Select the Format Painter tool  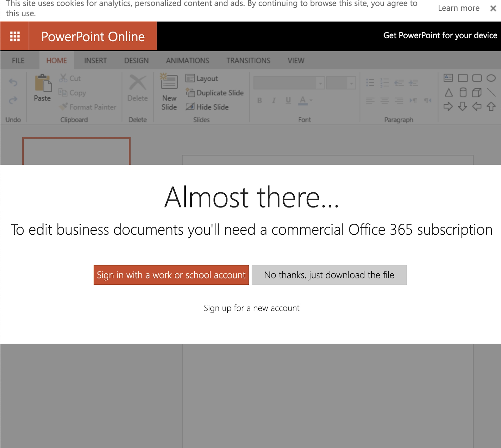click(x=88, y=107)
